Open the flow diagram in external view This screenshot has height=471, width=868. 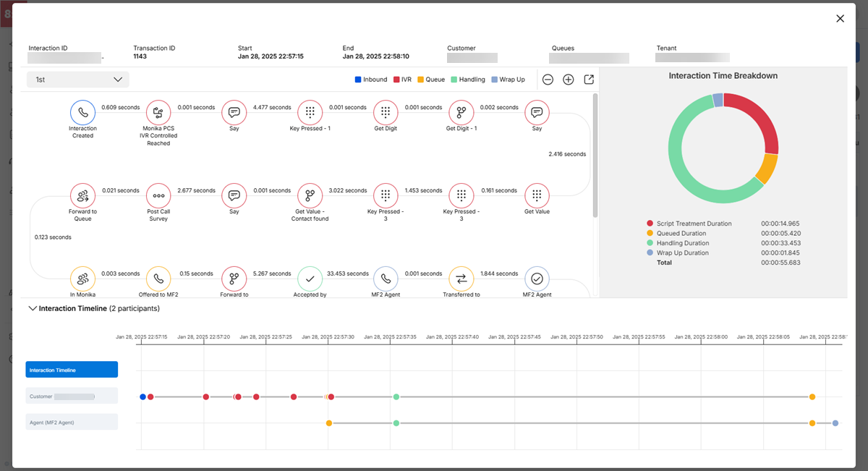[x=588, y=79]
